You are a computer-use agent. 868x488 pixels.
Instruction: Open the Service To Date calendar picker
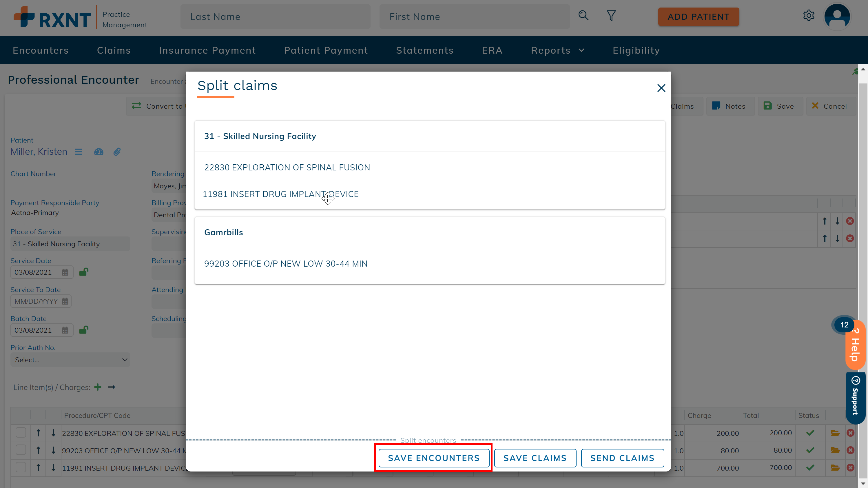pyautogui.click(x=65, y=301)
